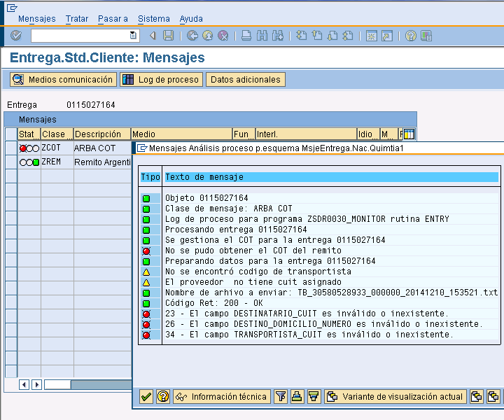
Task: Click the filter funnel icon in dialog
Action: click(281, 396)
